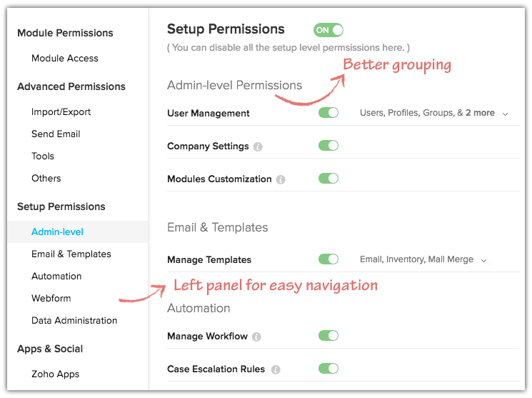Open Module Access in left panel
Viewport: 532px width, 398px height.
(x=65, y=58)
